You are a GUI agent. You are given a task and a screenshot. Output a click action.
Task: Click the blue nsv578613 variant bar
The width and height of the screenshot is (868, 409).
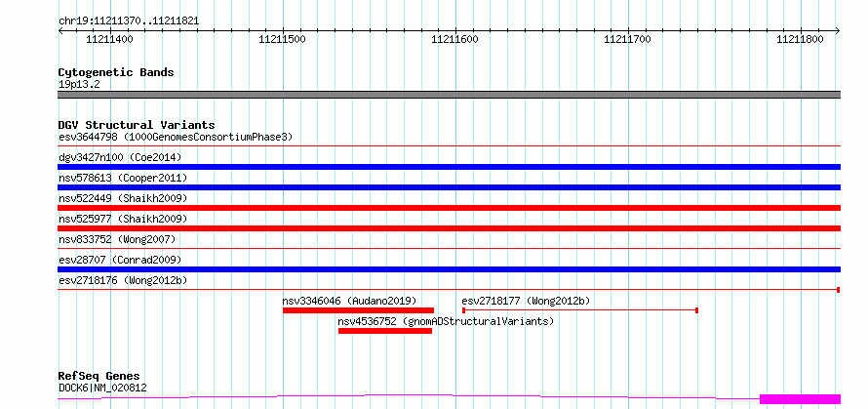coord(450,187)
